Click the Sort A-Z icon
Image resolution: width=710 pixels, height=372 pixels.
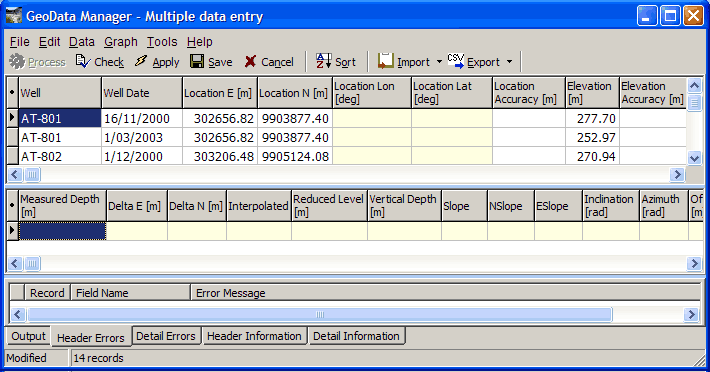324,61
